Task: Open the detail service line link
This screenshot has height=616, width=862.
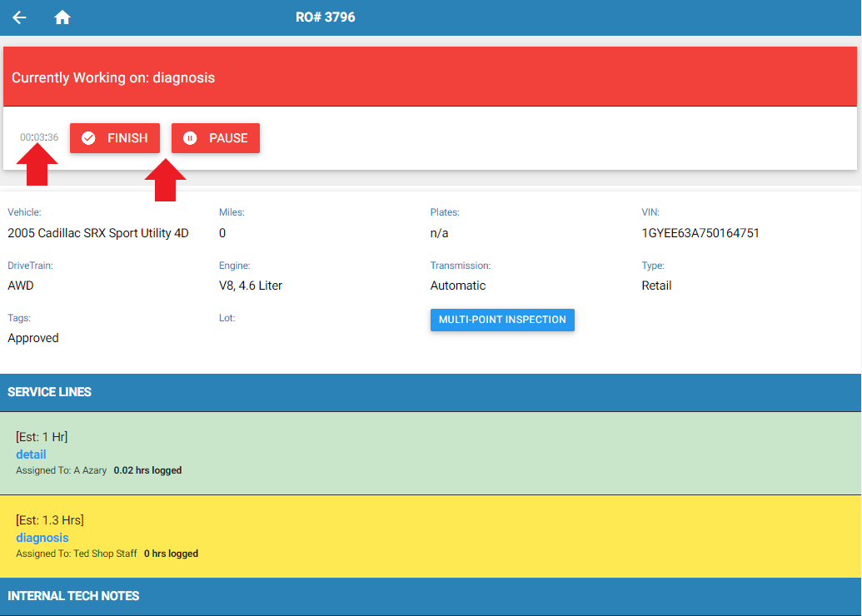Action: tap(31, 455)
